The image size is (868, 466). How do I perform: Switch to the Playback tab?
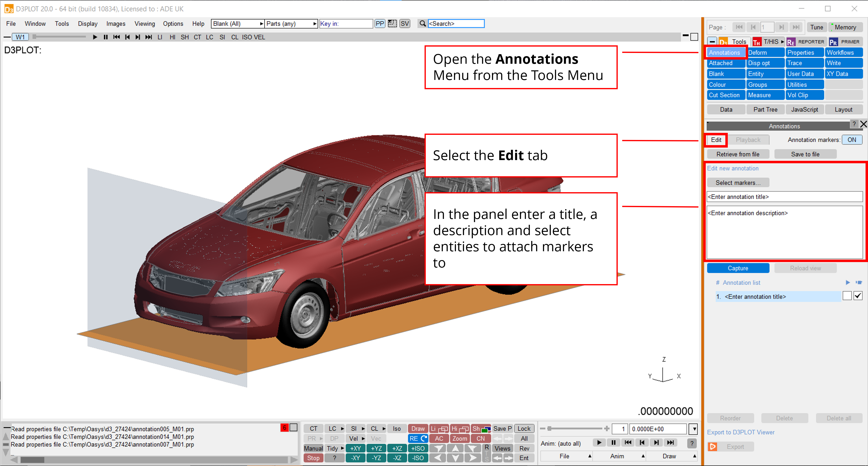pyautogui.click(x=748, y=140)
